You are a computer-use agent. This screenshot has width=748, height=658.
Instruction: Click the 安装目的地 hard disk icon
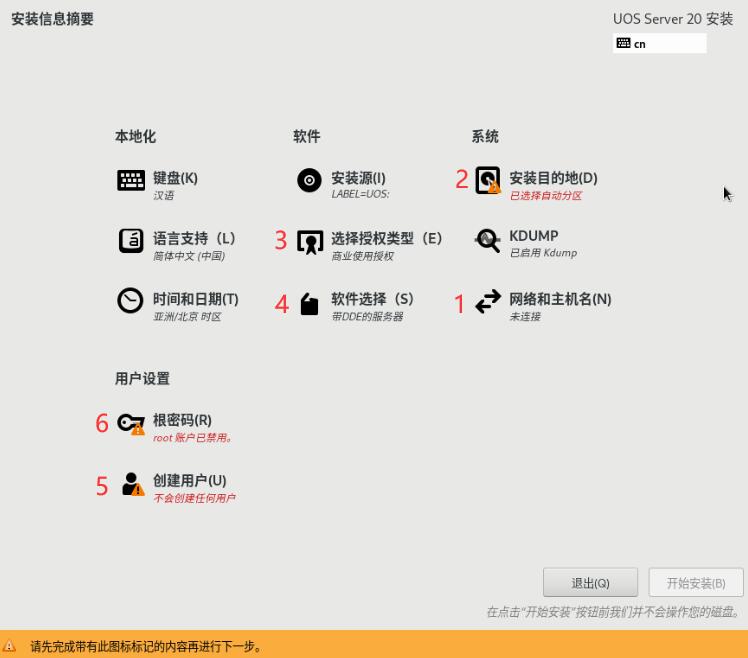488,180
